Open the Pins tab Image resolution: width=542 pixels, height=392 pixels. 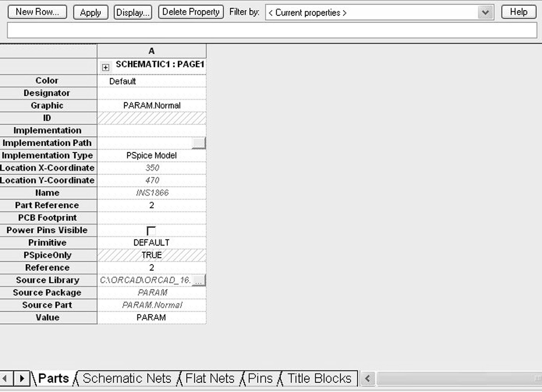click(260, 378)
